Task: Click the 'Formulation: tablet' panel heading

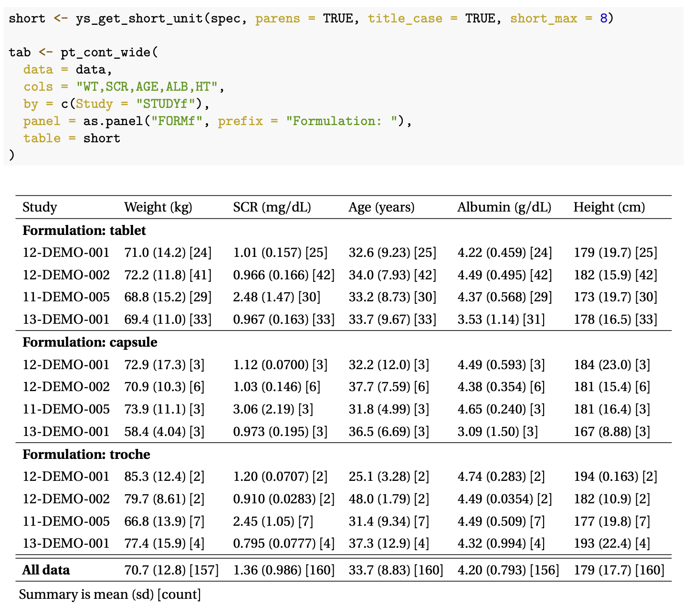Action: pos(84,231)
